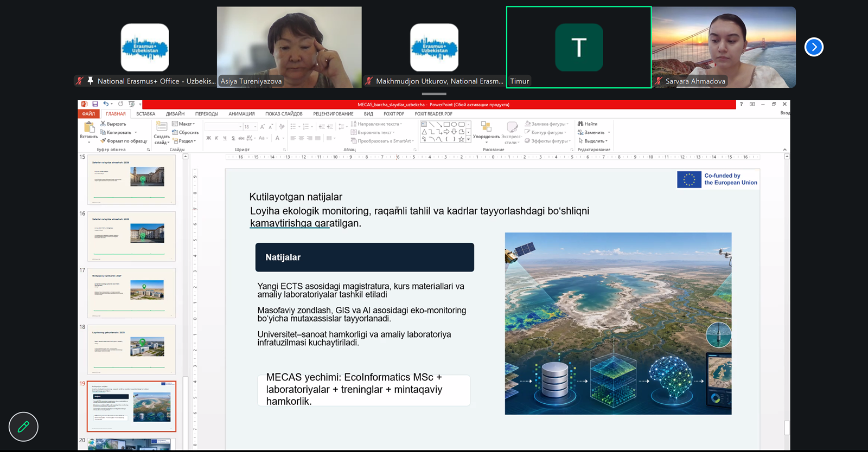Select slide 17 thumbnail
Image resolution: width=868 pixels, height=452 pixels.
coord(131,293)
